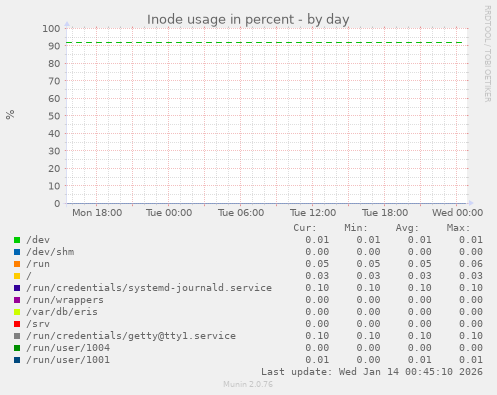Viewport: 497px width, 395px height.
Task: Select the /run legend label
Action: point(38,264)
